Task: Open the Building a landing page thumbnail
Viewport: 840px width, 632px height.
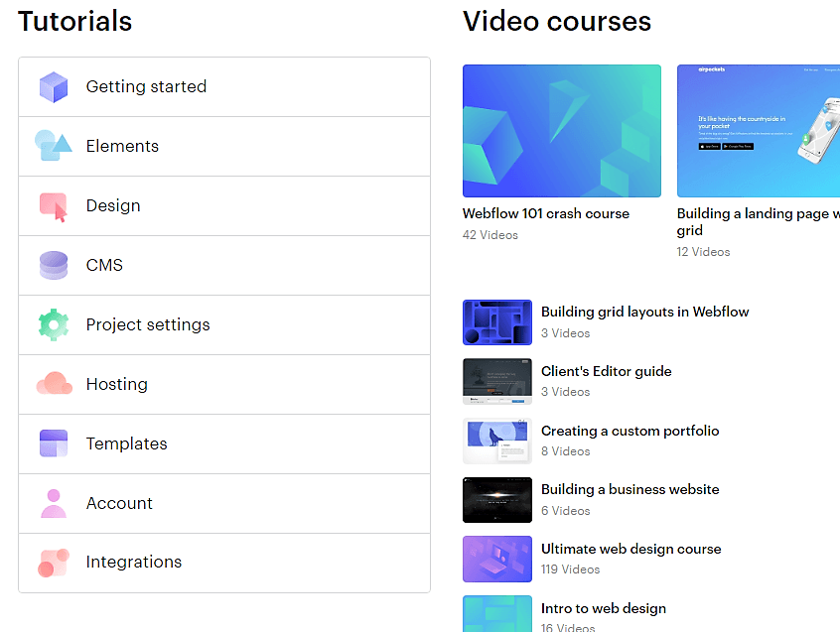Action: pyautogui.click(x=759, y=131)
